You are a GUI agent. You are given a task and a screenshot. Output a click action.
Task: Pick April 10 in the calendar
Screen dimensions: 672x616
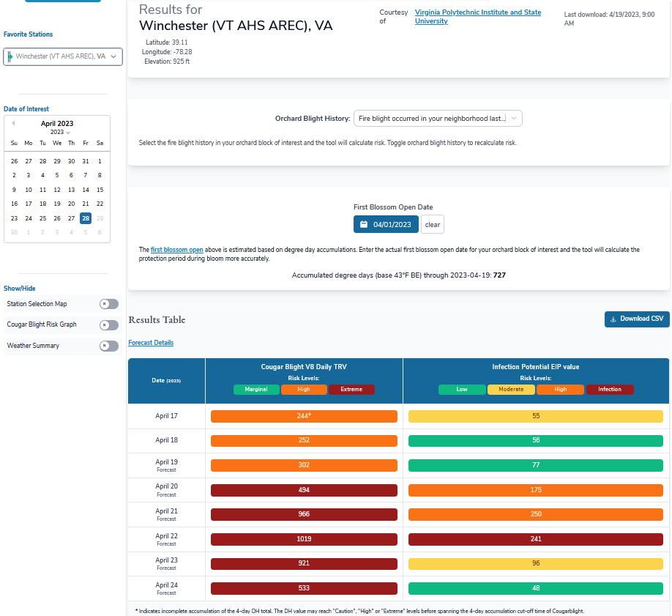pyautogui.click(x=29, y=190)
